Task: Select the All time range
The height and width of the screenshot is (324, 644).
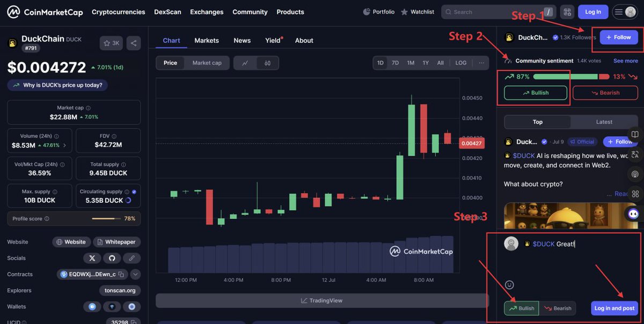Action: pos(440,63)
